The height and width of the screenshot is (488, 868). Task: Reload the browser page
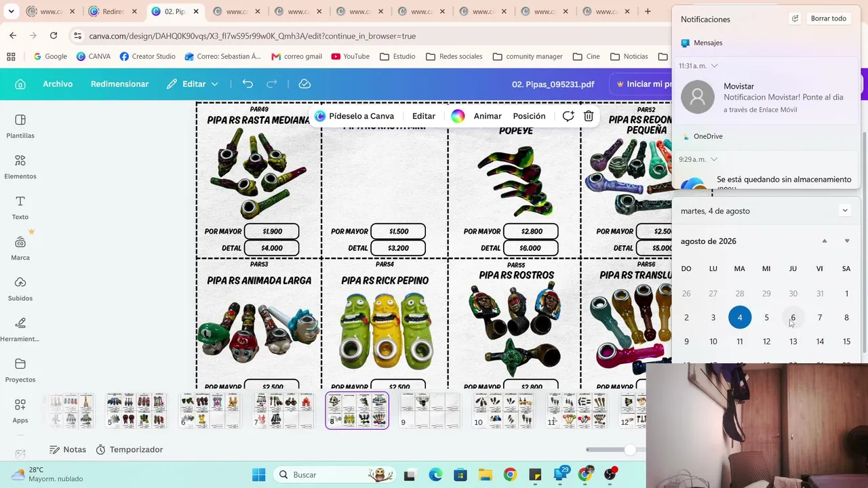pos(54,36)
